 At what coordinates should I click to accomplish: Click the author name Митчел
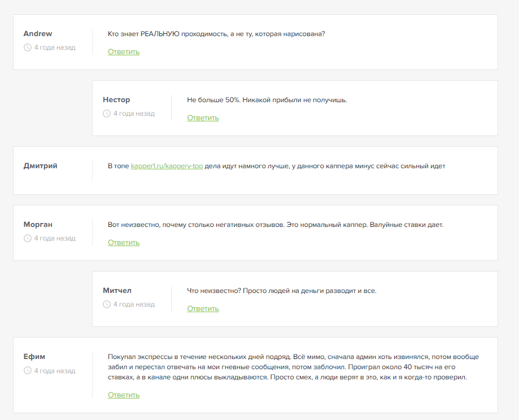[x=117, y=291]
